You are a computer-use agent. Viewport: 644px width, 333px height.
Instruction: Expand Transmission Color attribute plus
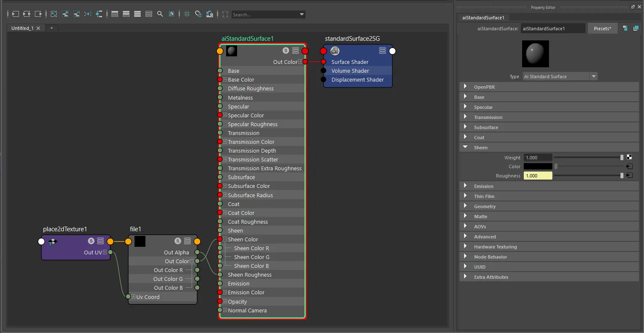(225, 142)
